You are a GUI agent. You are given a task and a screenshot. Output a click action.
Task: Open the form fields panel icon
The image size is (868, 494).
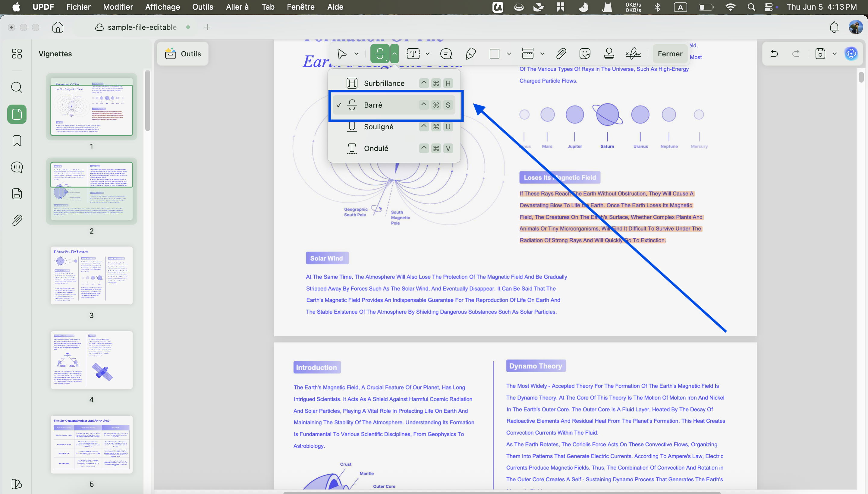tap(17, 194)
